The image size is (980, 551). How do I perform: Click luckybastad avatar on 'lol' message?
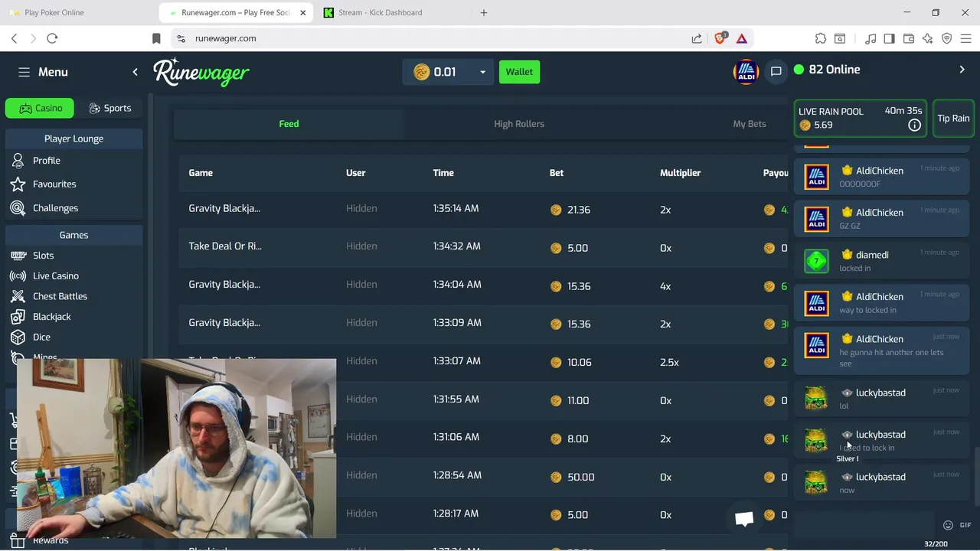[816, 399]
